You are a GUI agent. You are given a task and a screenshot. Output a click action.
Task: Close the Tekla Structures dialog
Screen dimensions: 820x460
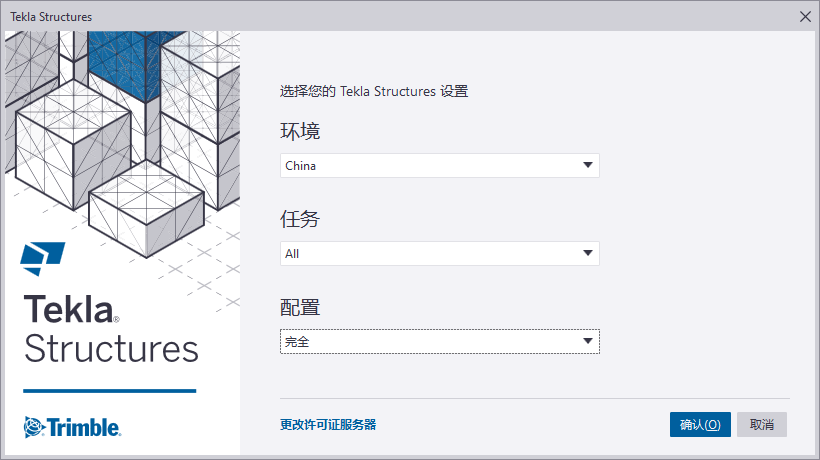click(805, 17)
